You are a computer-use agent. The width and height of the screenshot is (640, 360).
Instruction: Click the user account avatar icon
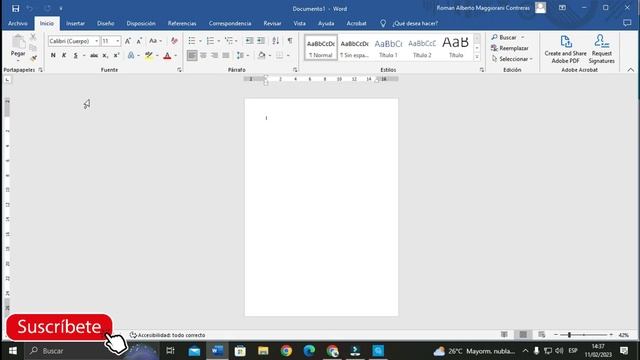[x=540, y=8]
